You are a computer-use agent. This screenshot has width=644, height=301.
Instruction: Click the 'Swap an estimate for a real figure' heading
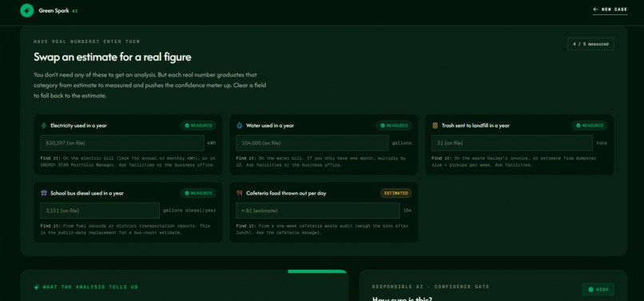[113, 57]
